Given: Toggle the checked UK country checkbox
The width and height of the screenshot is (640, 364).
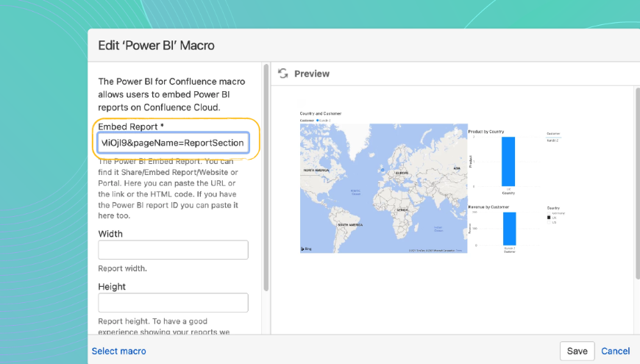Looking at the screenshot, I should tap(549, 218).
